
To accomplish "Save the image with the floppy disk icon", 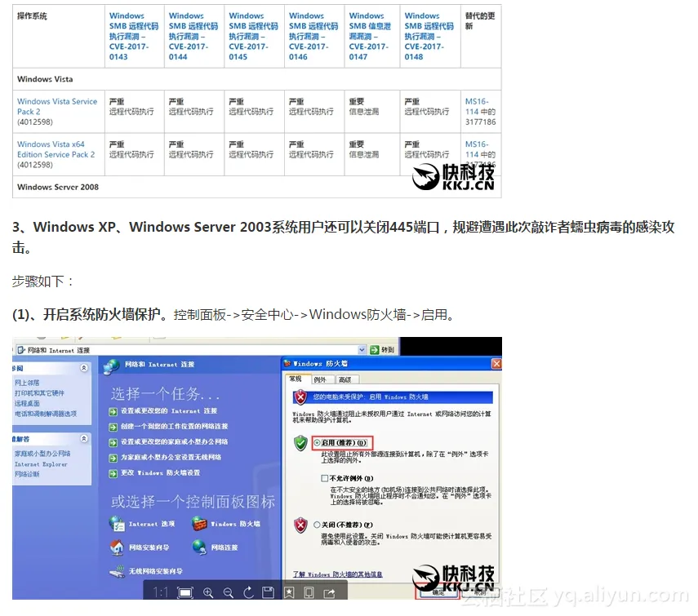I will click(268, 592).
